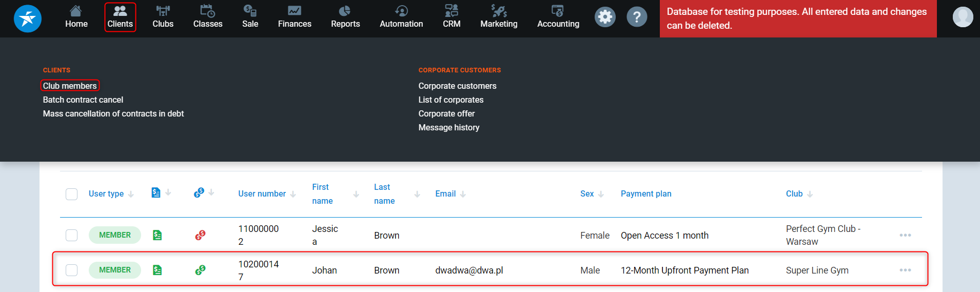Open the user profile avatar

pyautogui.click(x=963, y=17)
